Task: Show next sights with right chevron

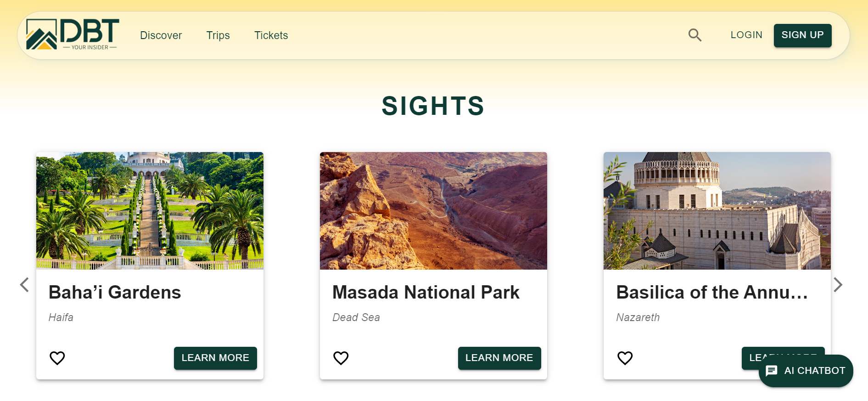Action: (838, 285)
